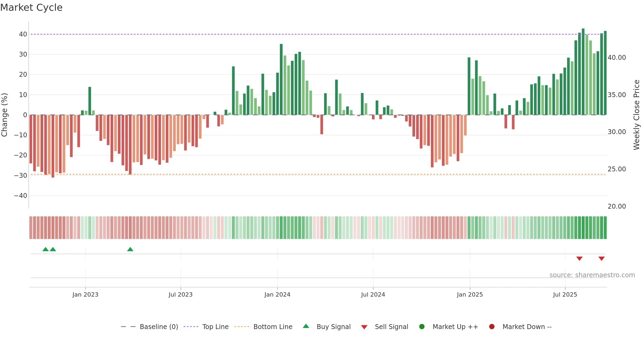
Task: Toggle the Bottom Line legend entry
Action: coord(264,327)
